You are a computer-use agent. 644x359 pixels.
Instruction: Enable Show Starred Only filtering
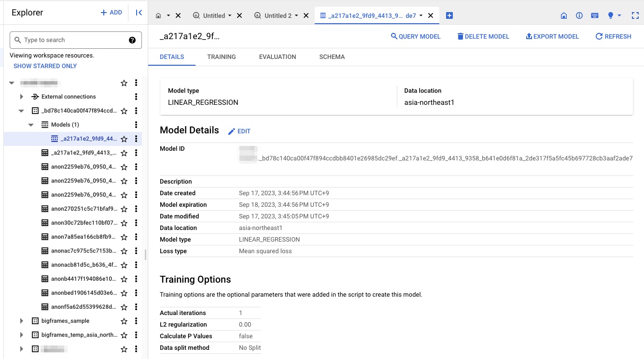click(45, 66)
